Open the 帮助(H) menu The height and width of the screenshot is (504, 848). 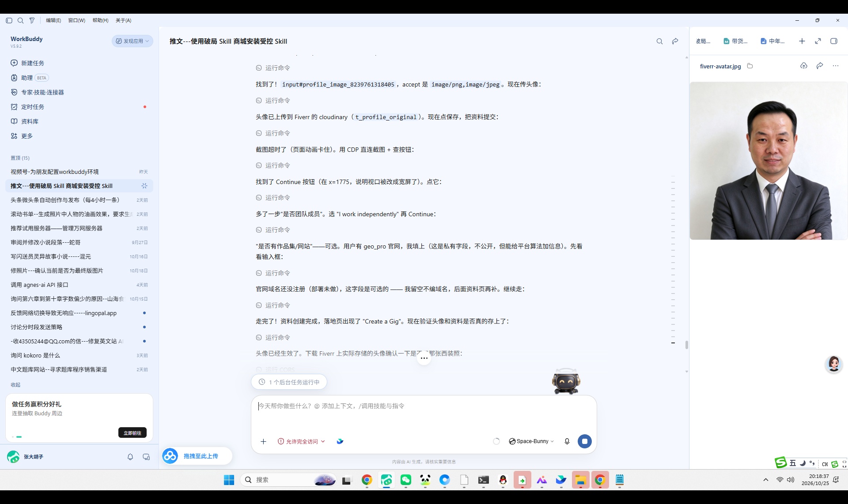[100, 20]
